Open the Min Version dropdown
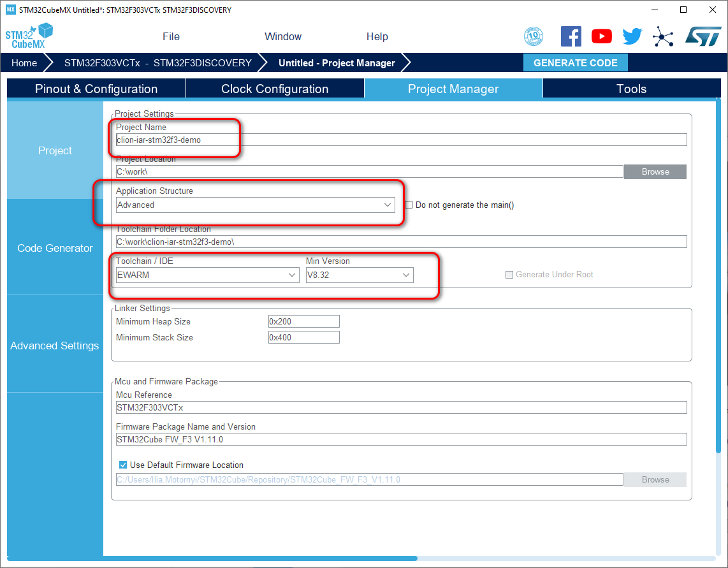 [360, 275]
